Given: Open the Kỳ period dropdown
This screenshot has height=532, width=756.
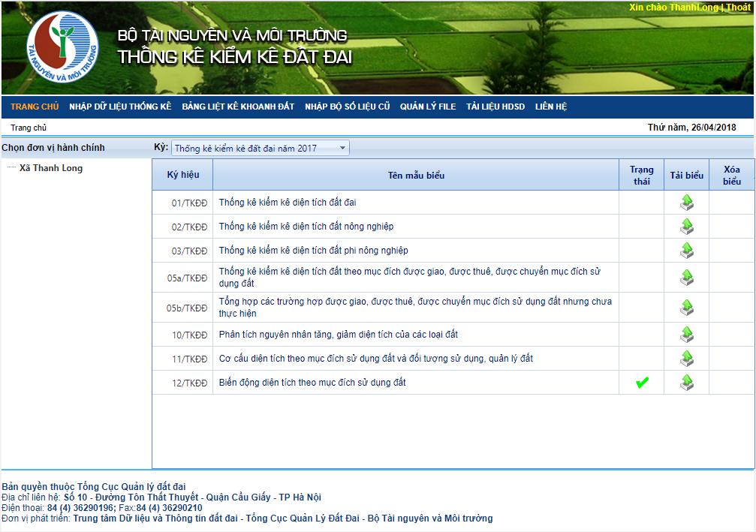Looking at the screenshot, I should pyautogui.click(x=260, y=148).
